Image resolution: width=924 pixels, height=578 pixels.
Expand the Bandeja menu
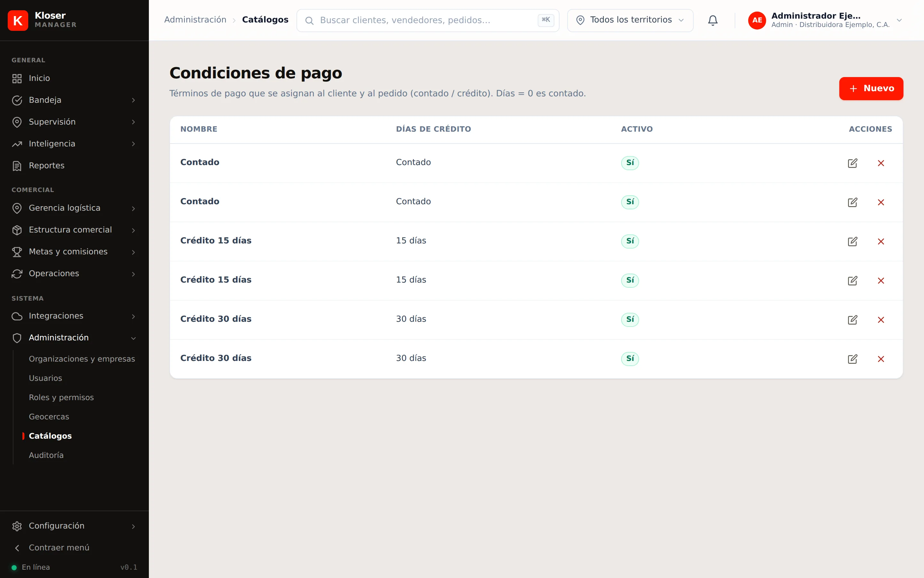pyautogui.click(x=74, y=100)
